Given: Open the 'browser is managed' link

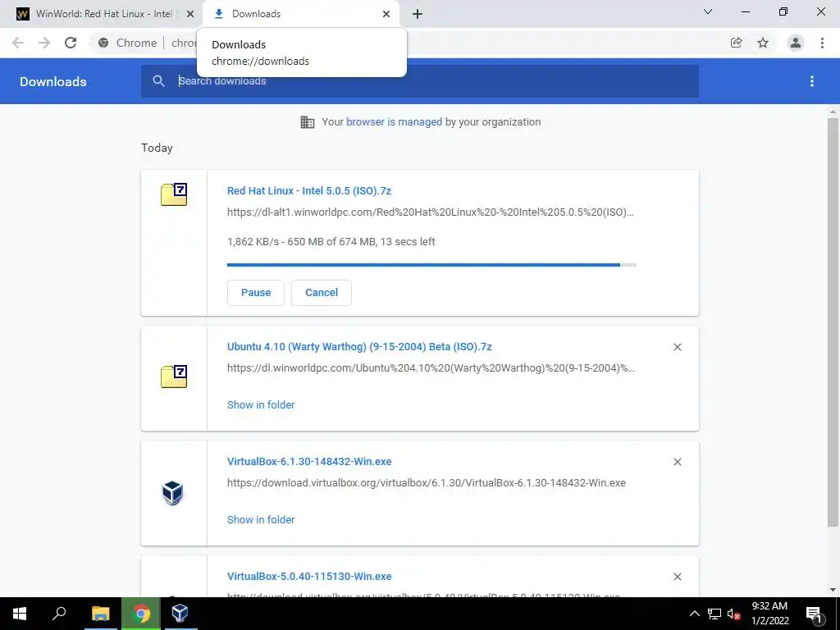Looking at the screenshot, I should pos(394,121).
